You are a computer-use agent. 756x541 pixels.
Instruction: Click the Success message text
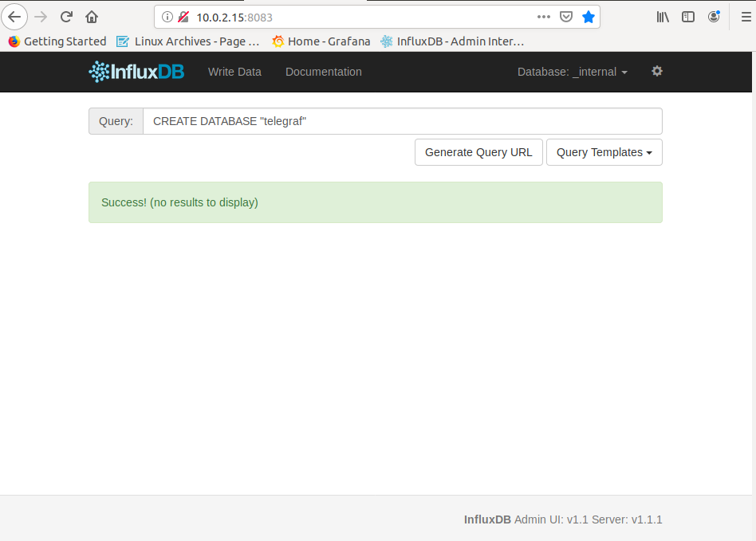tap(180, 202)
